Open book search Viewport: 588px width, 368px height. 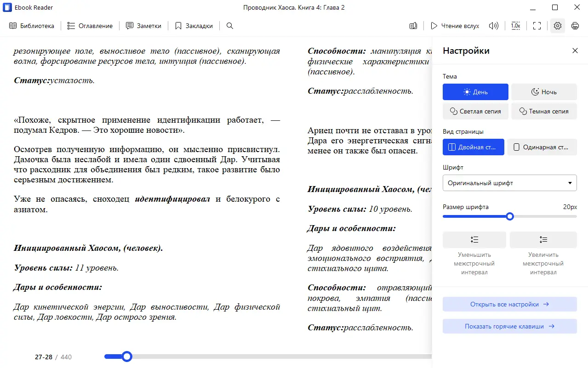pyautogui.click(x=229, y=26)
